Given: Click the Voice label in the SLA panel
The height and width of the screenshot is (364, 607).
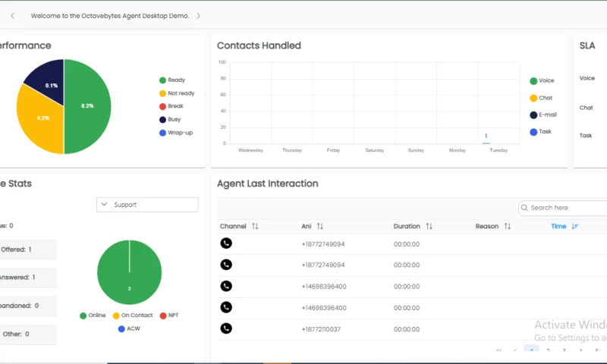Looking at the screenshot, I should tap(587, 78).
